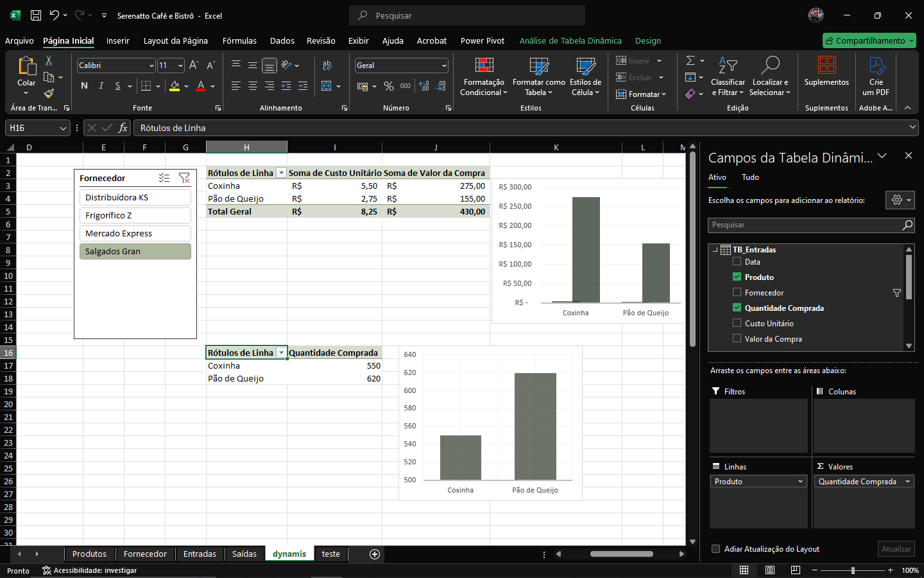
Task: Clear the Fornecedor slicer filter
Action: coord(184,178)
